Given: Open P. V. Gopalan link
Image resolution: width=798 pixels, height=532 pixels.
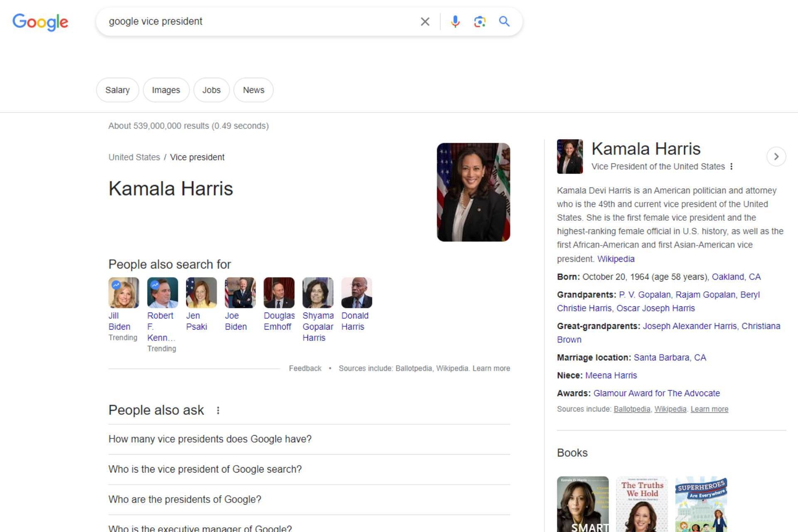Looking at the screenshot, I should 645,295.
